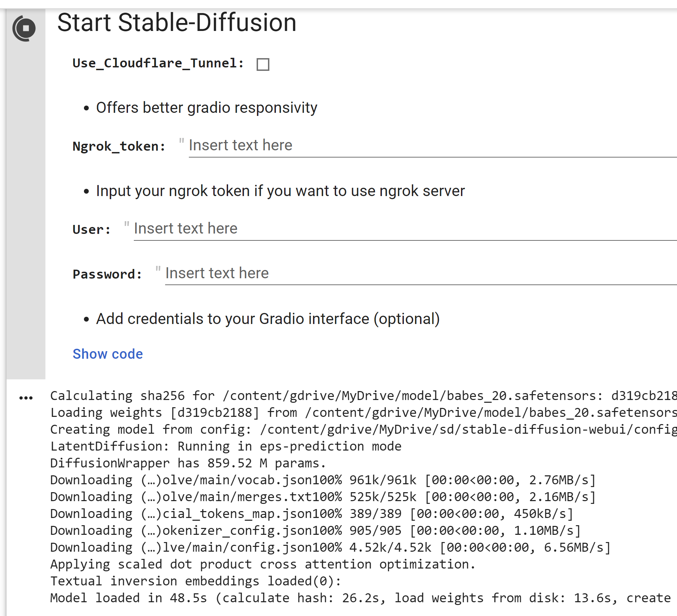The height and width of the screenshot is (616, 677).
Task: Click the 'Add credentials to your Gradio interface' text
Action: (x=268, y=318)
